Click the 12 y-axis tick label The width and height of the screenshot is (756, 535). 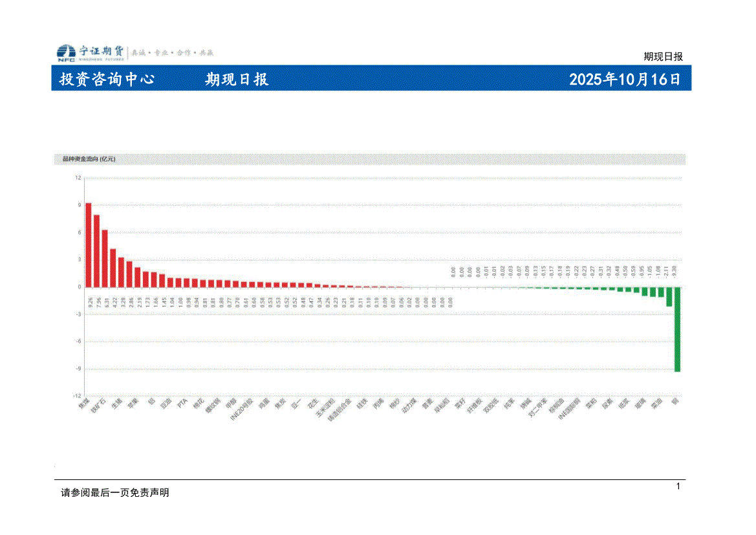78,178
